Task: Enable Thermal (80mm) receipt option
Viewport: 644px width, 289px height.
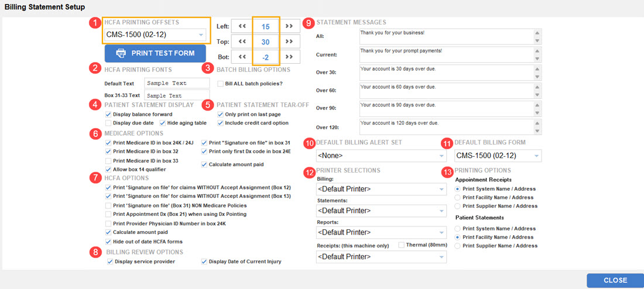Action: (x=402, y=245)
